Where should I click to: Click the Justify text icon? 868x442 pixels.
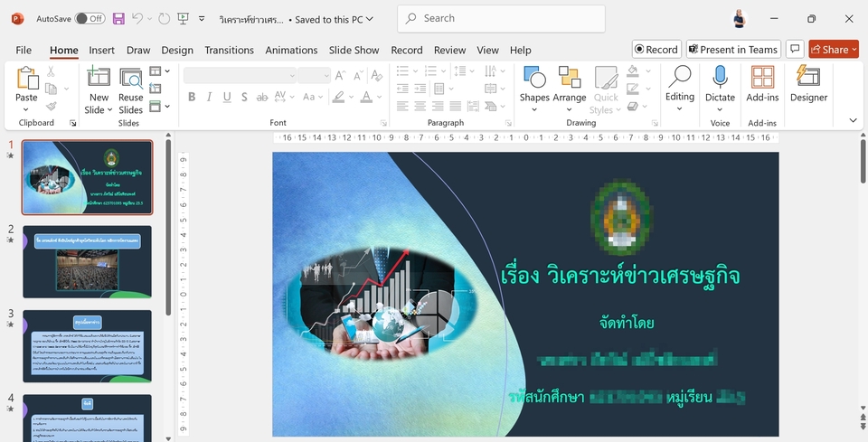click(x=456, y=106)
